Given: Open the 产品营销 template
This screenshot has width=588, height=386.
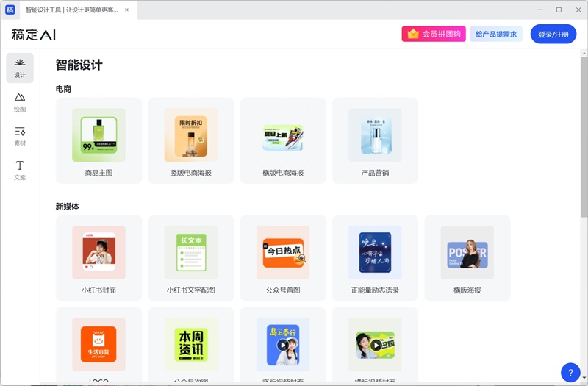Looking at the screenshot, I should point(375,140).
